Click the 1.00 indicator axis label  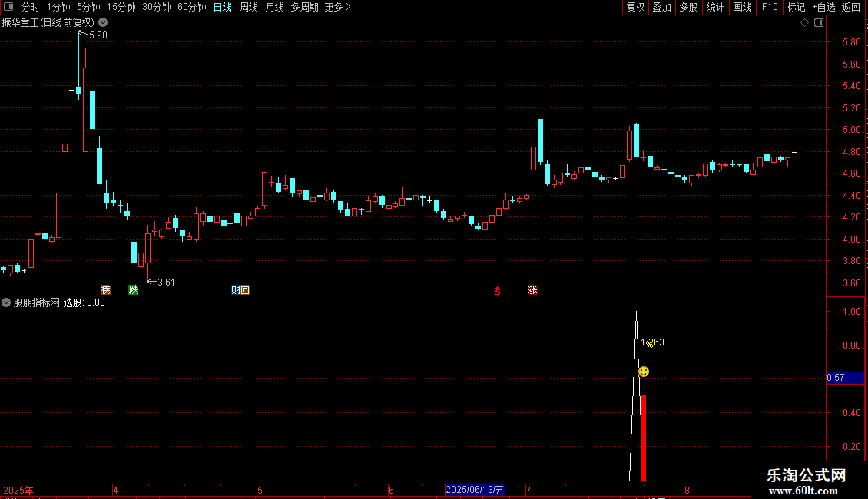click(851, 312)
